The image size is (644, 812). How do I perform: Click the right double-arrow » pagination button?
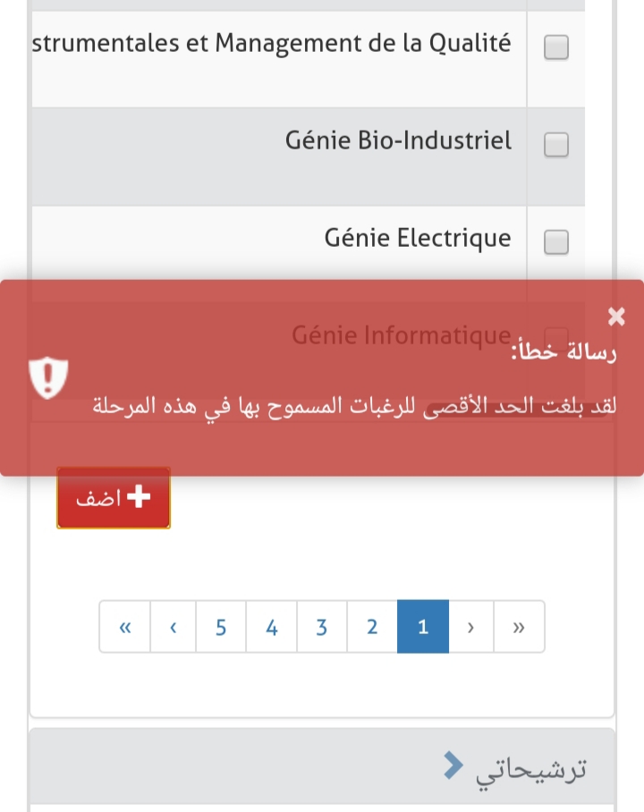519,627
